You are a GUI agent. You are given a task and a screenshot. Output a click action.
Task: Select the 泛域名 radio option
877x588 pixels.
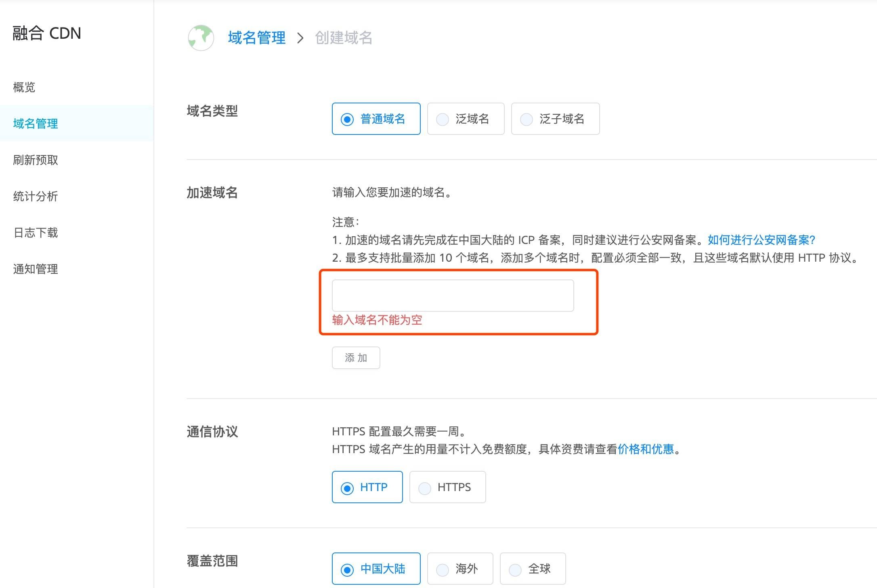466,119
